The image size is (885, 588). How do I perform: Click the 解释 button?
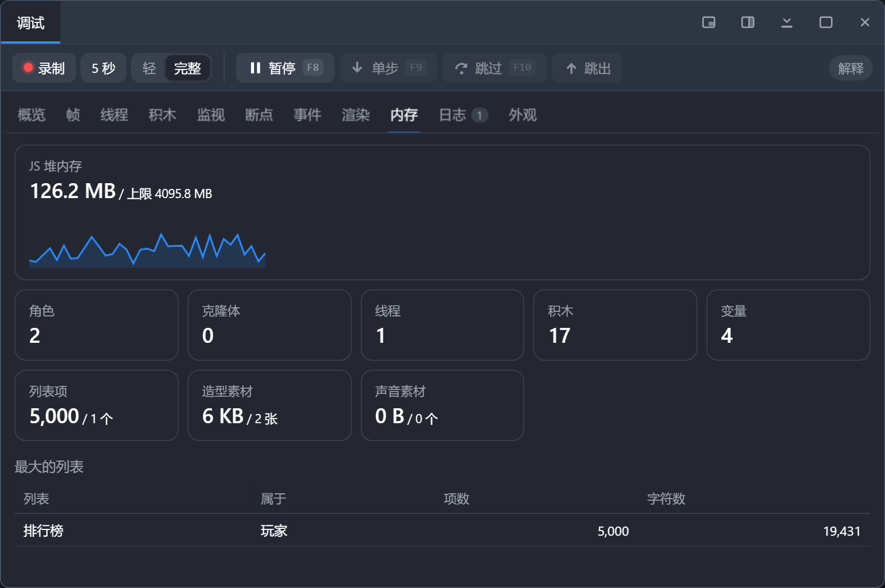pos(851,68)
